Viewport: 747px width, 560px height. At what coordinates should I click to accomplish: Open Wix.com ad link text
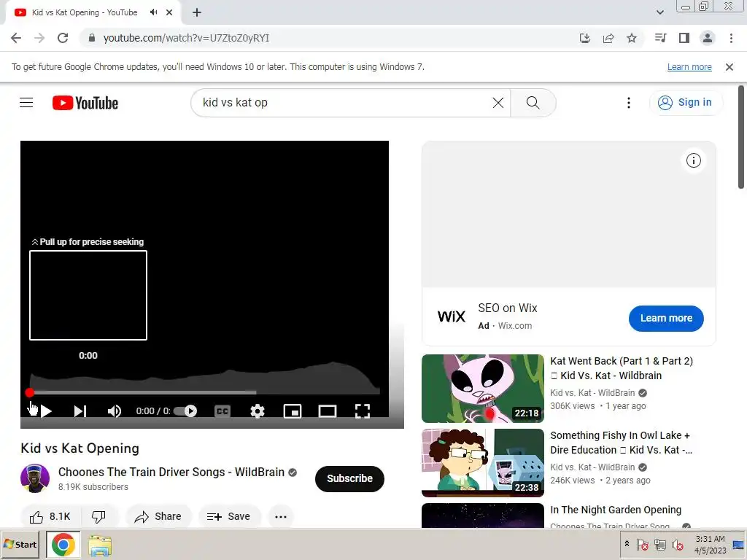[x=515, y=326]
